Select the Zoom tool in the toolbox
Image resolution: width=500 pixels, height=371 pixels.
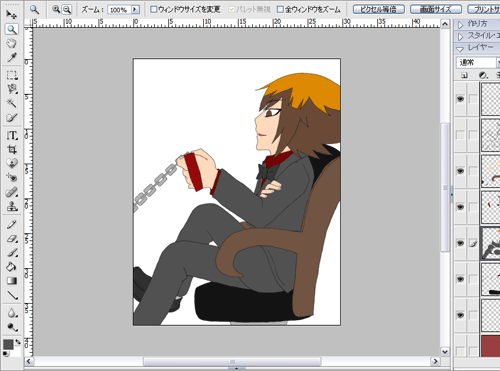click(x=12, y=29)
